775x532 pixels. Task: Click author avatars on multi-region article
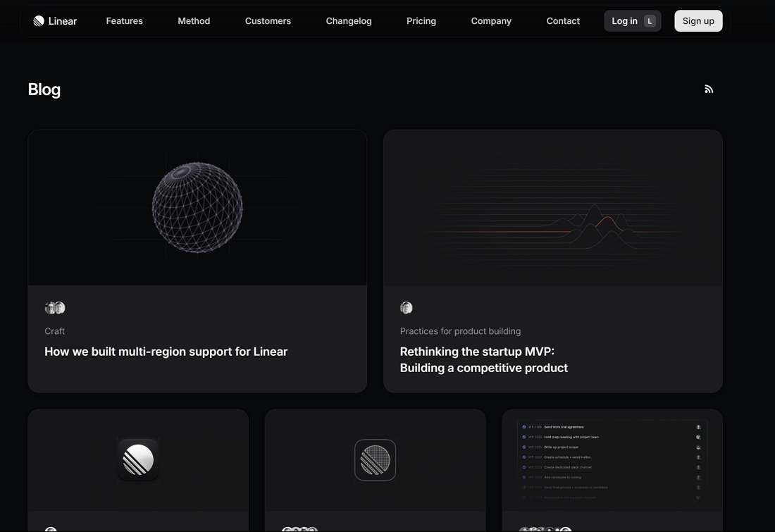point(55,308)
